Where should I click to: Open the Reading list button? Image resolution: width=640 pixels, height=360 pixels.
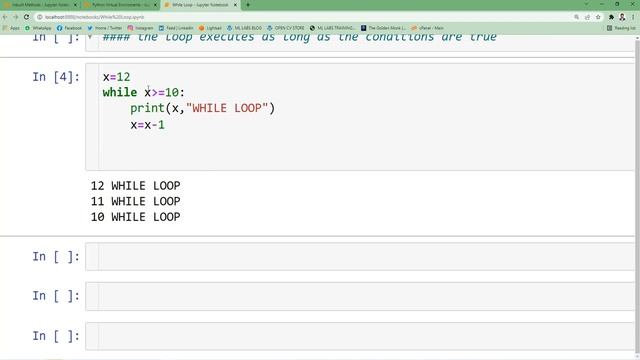click(621, 28)
